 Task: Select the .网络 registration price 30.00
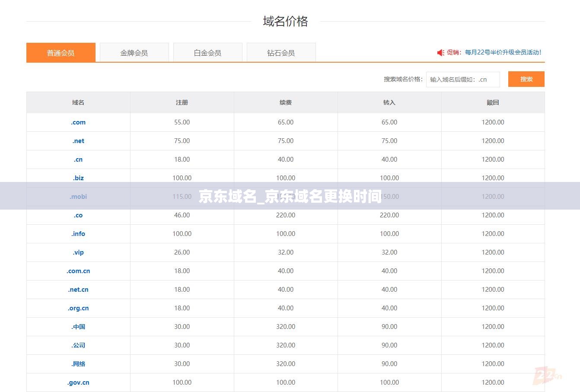point(182,364)
